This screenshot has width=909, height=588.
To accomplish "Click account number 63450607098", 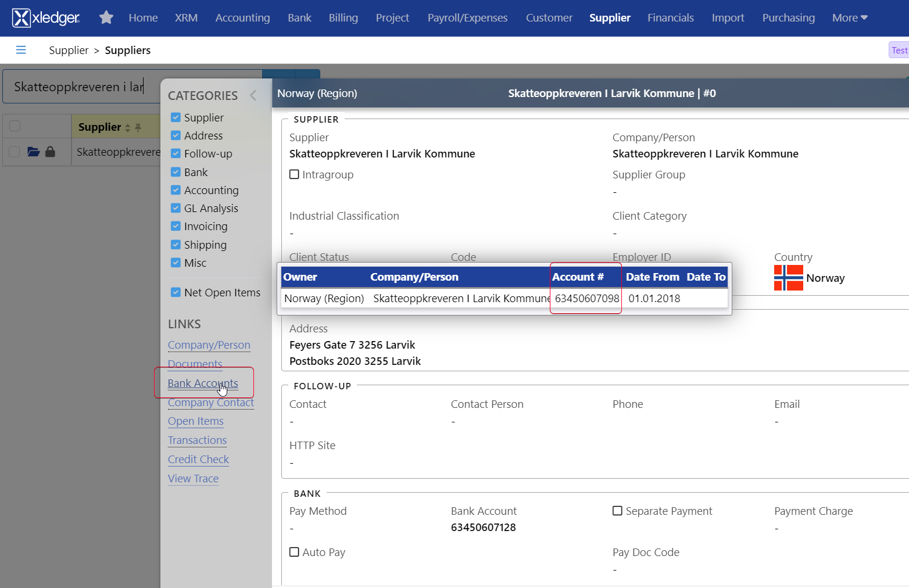I will [587, 299].
